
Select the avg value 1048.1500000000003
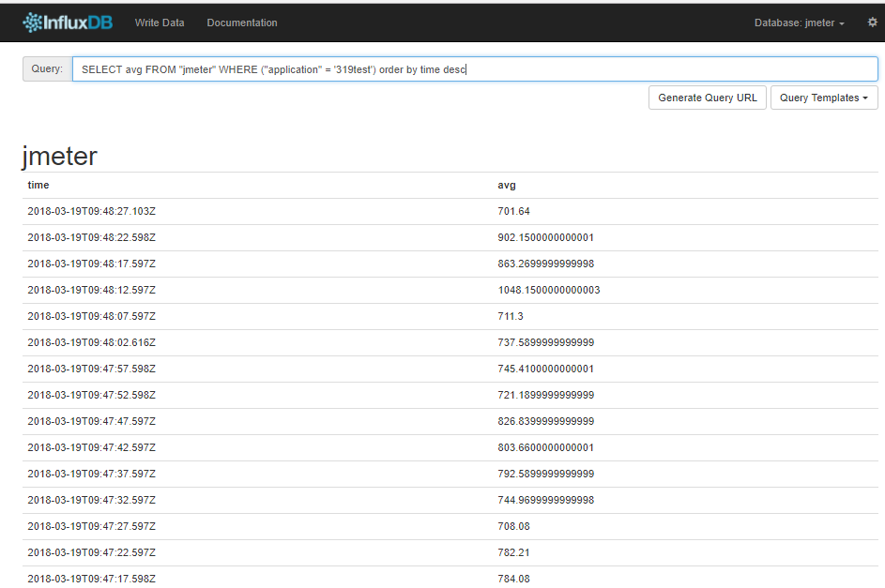[x=549, y=290]
